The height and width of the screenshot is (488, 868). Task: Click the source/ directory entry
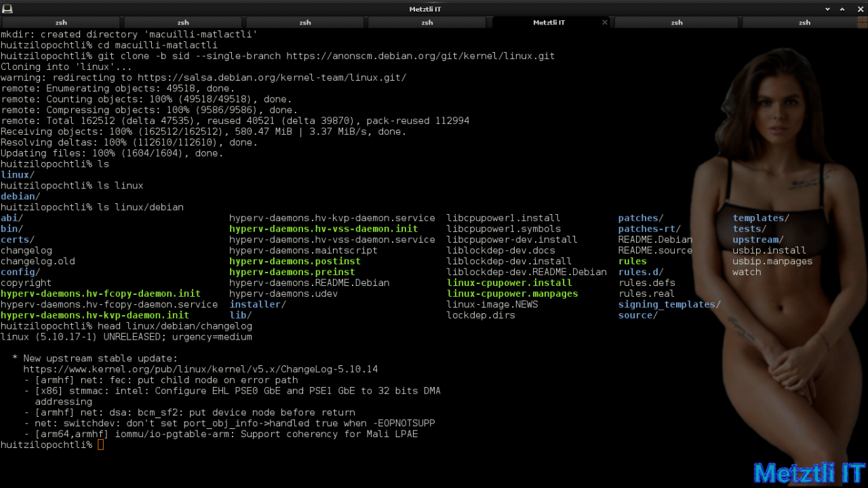coord(638,315)
